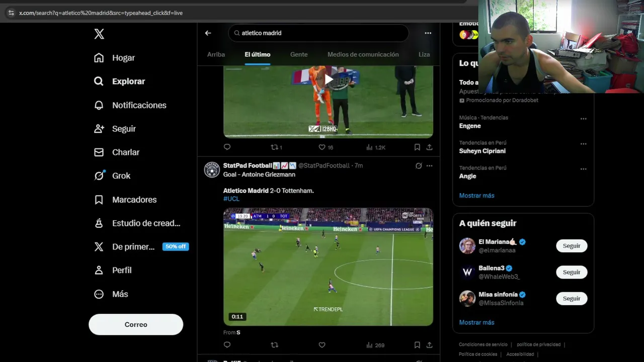Open Condiciones de servicio link
Viewport: 644px width, 362px height.
click(x=483, y=345)
